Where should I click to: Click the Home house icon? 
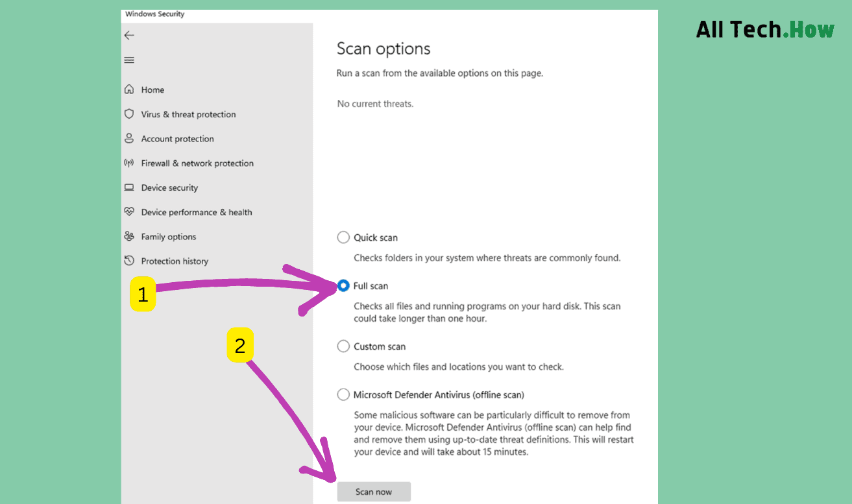pyautogui.click(x=129, y=90)
